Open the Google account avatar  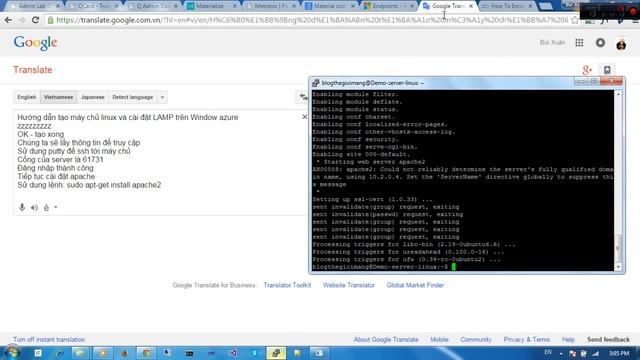click(x=621, y=43)
